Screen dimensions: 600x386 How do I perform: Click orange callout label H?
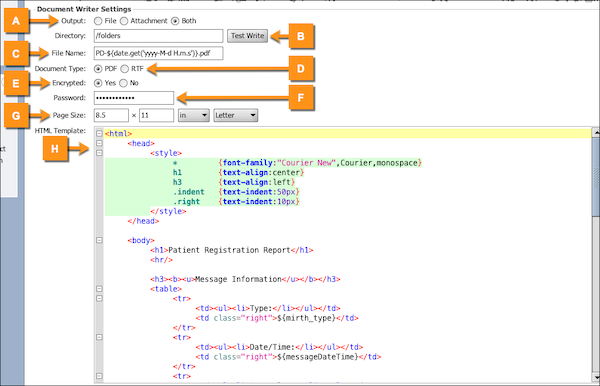(x=55, y=149)
